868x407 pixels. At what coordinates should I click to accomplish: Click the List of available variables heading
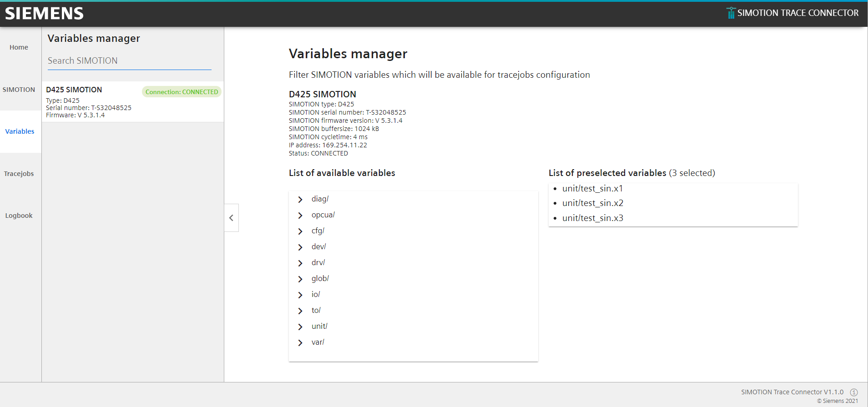[x=342, y=173]
